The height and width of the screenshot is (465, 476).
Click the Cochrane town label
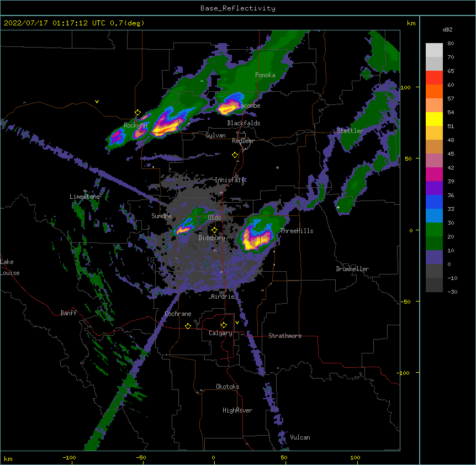(178, 314)
